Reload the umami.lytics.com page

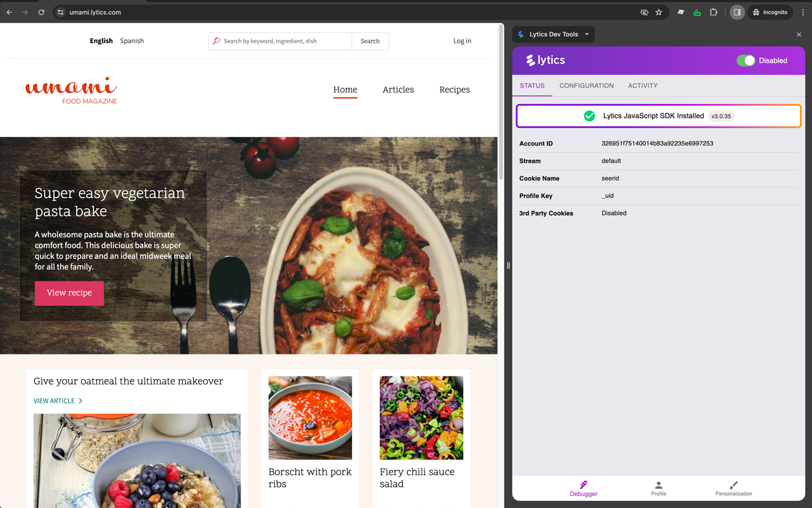point(41,12)
